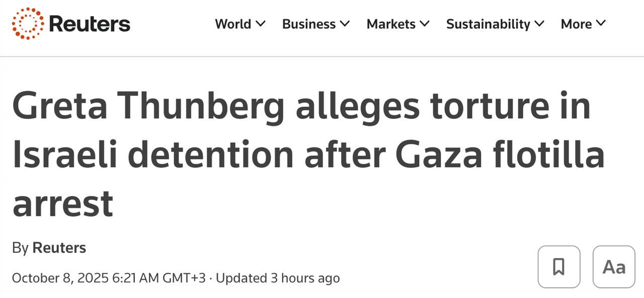Click the word 'arrest' in the headline
644x298 pixels.
(x=63, y=202)
